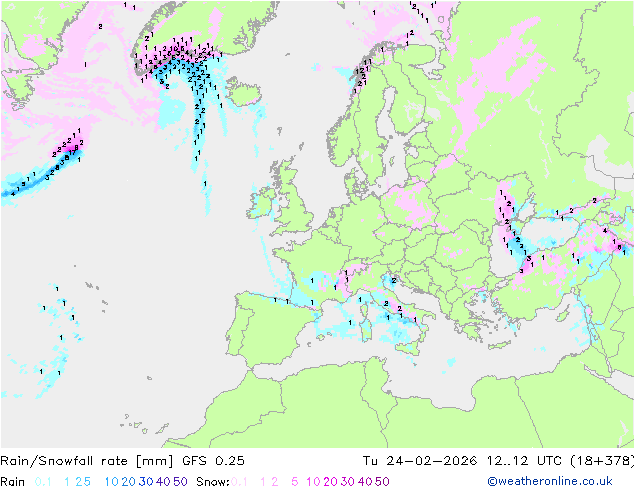Click the 'Tu 24-02-2026' date text

pyautogui.click(x=420, y=461)
